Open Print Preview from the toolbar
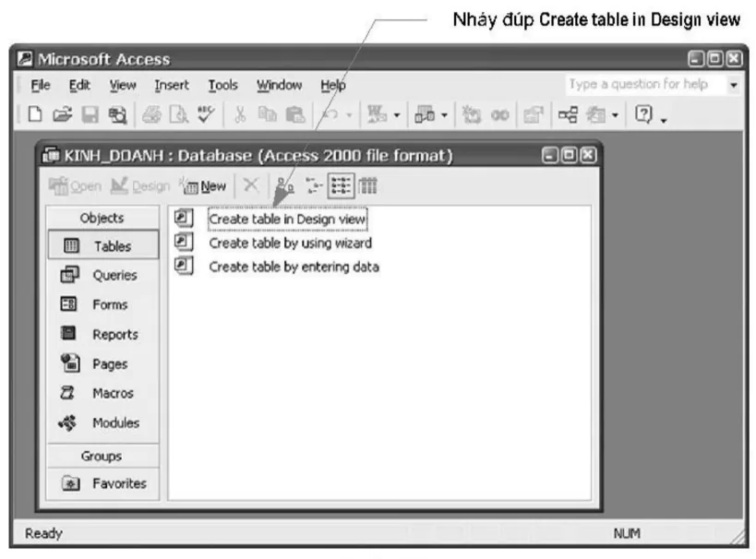The width and height of the screenshot is (756, 559). [x=179, y=114]
